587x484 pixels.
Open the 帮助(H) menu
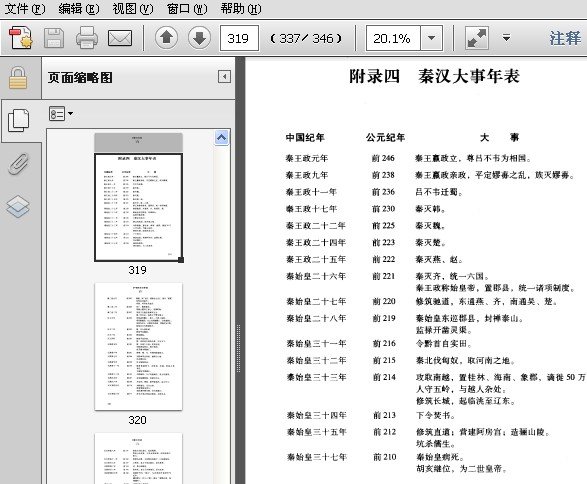click(x=241, y=8)
